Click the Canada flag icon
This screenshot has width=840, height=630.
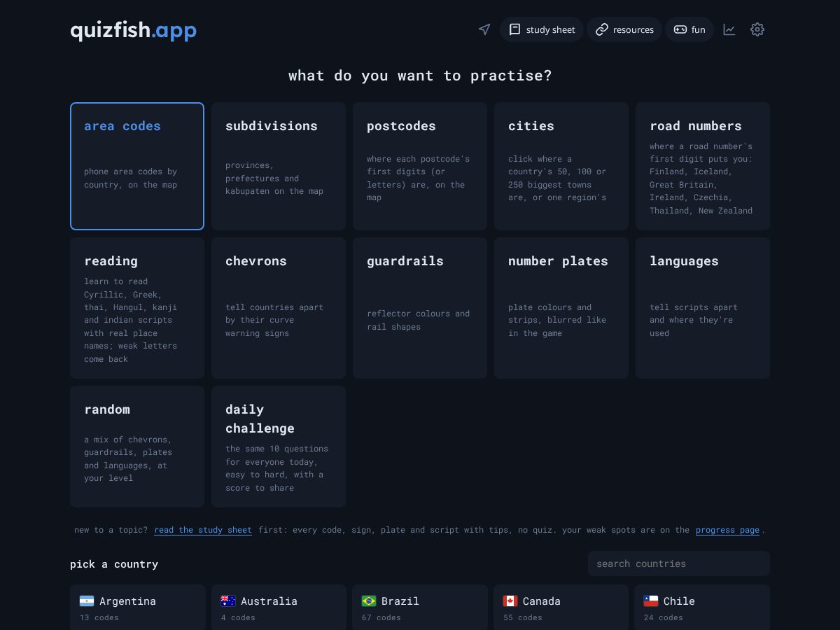[510, 601]
